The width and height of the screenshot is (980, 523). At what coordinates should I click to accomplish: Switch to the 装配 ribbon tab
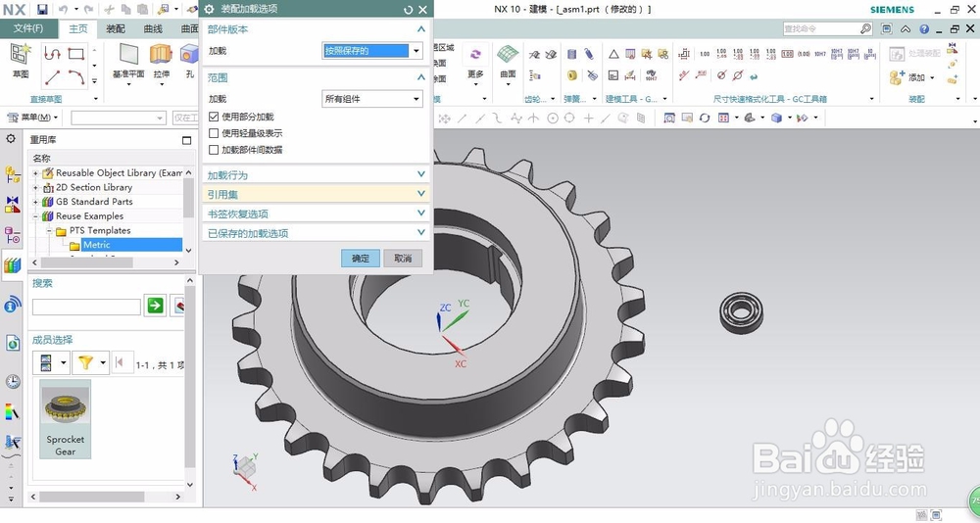click(x=116, y=28)
